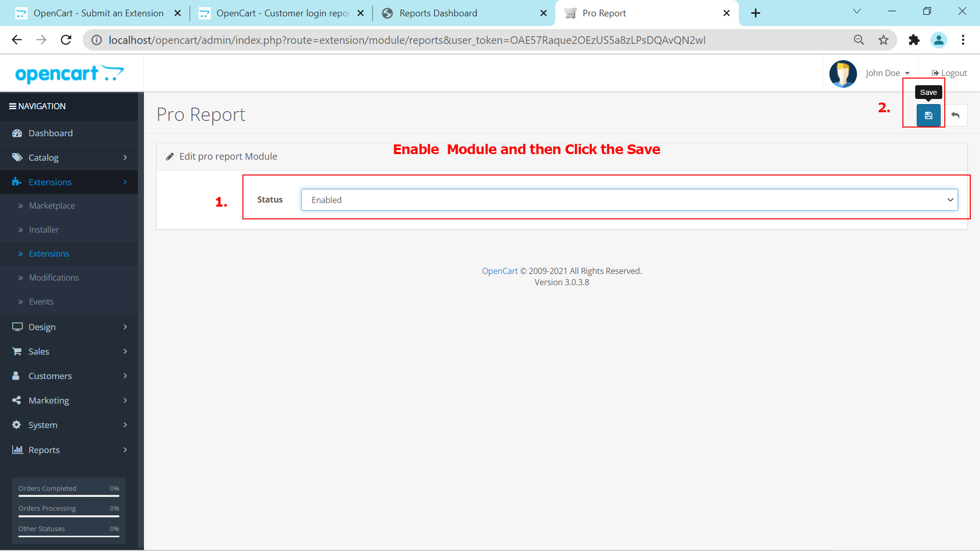Click the zoom magnifier icon in address bar
The width and height of the screenshot is (980, 551).
tap(859, 40)
